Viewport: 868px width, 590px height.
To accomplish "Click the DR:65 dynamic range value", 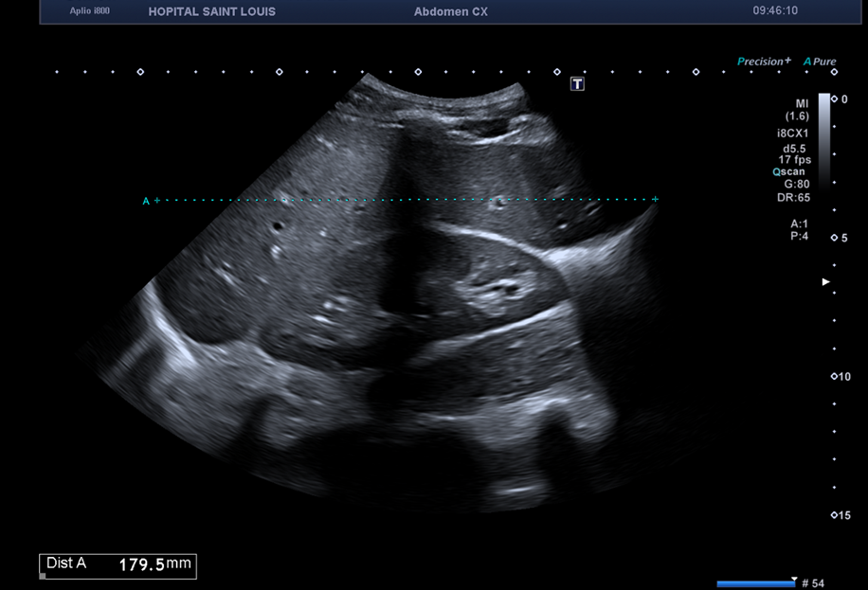I will pos(793,197).
